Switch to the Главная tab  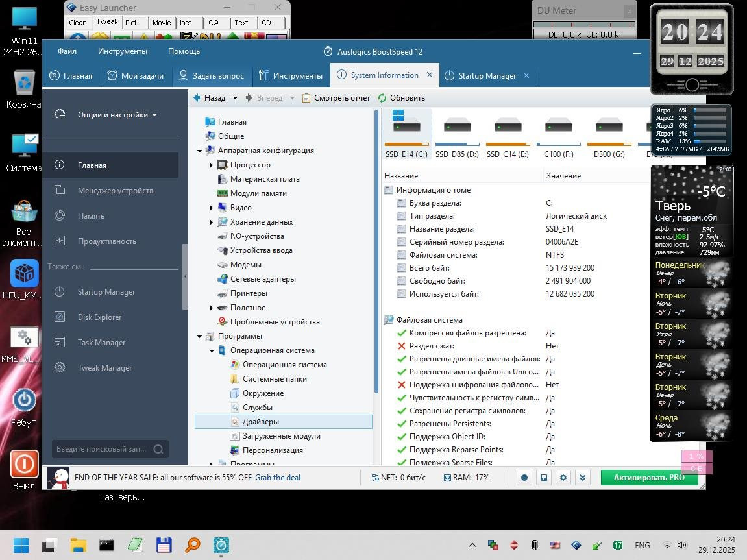click(x=71, y=76)
